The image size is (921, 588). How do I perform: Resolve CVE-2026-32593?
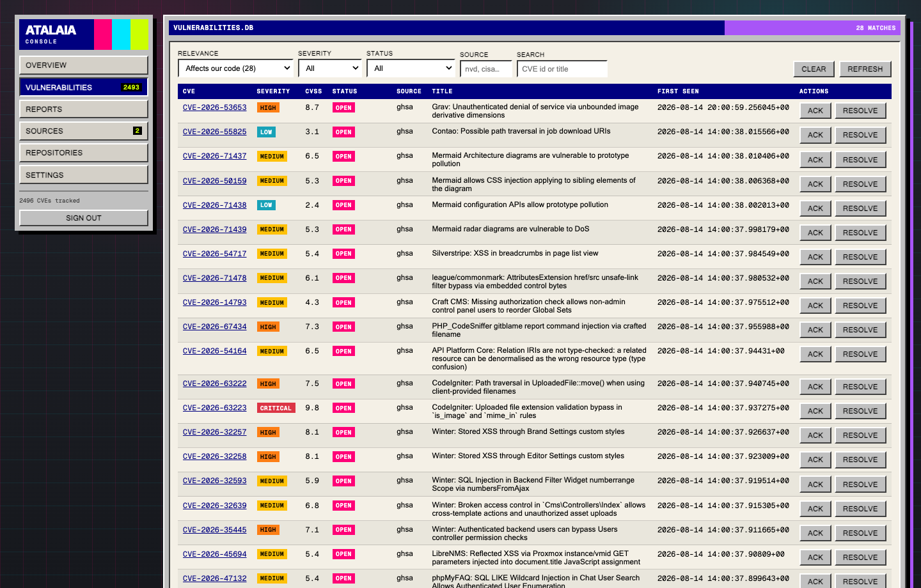point(860,484)
